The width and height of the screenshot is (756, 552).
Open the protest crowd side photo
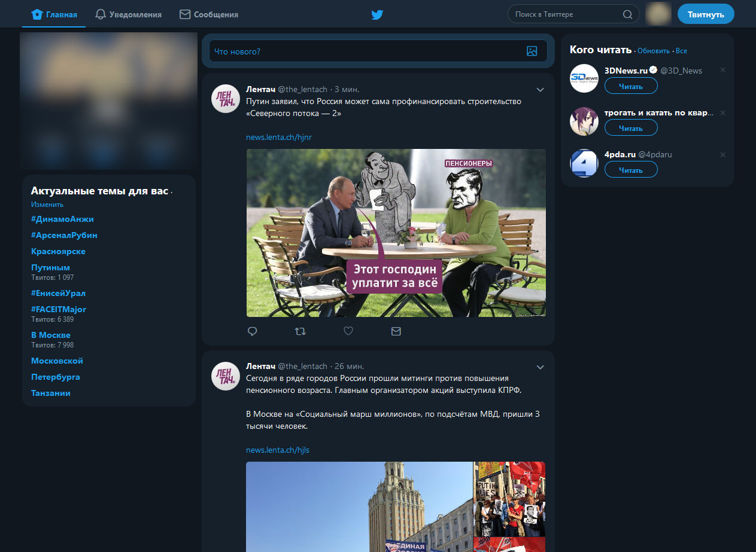click(x=509, y=499)
